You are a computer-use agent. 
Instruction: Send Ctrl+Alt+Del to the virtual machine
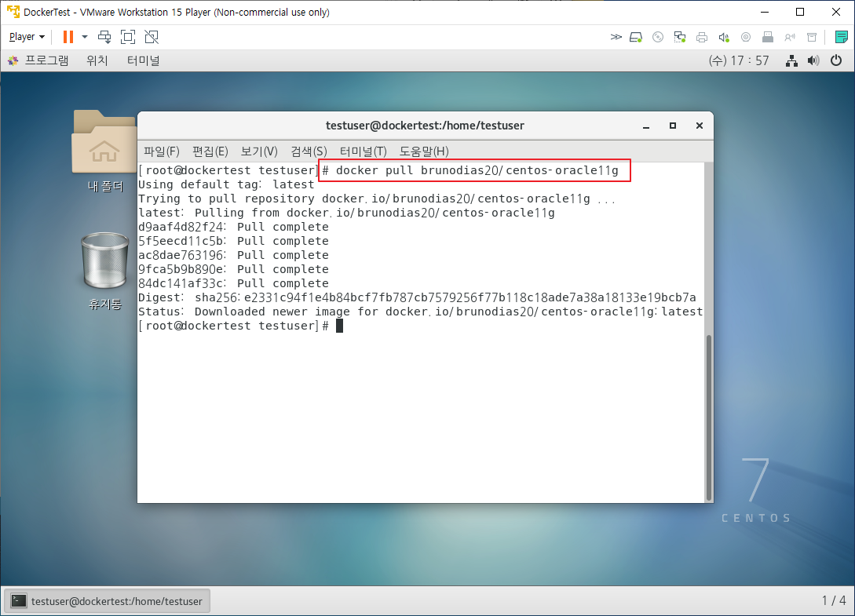[104, 37]
